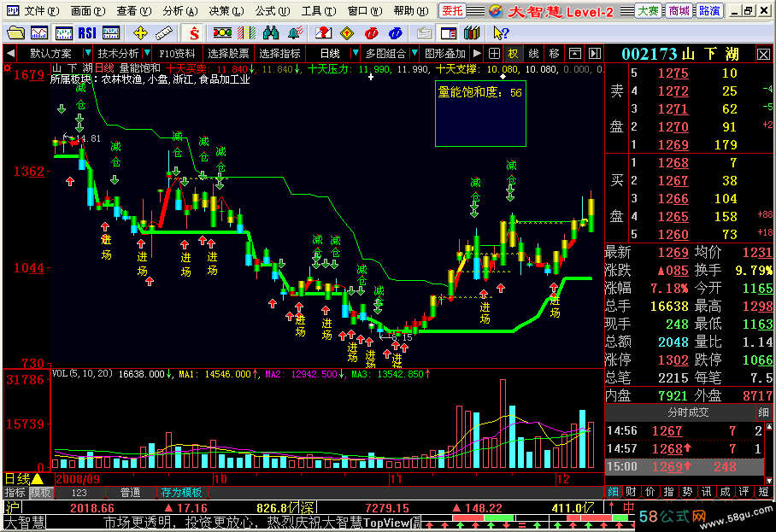Click the plus grid icon beside 权
Screen dimensions: 776x532
[494, 54]
